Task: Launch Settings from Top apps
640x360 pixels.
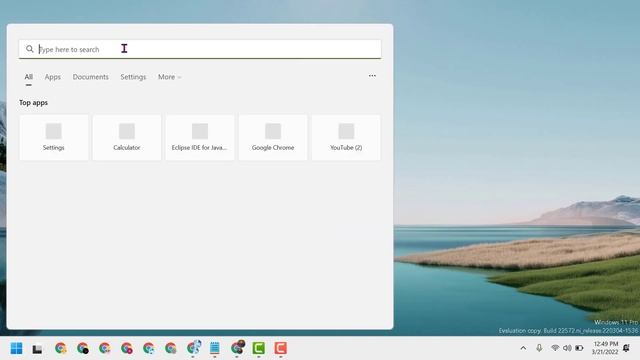Action: [x=54, y=138]
